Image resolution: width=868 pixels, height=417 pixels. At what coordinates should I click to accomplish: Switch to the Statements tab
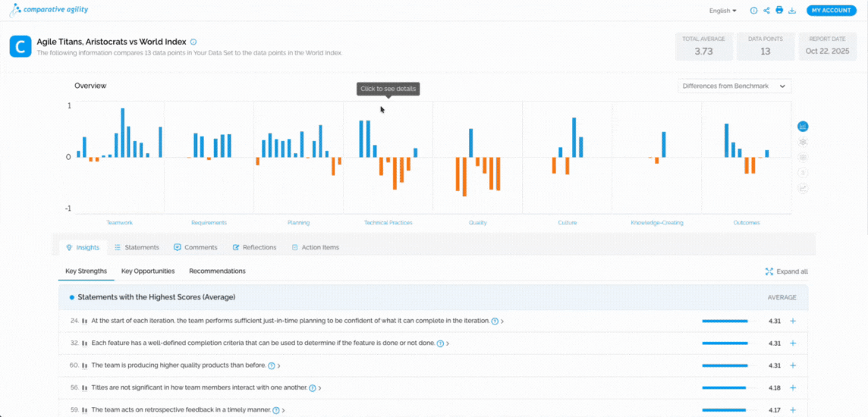137,247
